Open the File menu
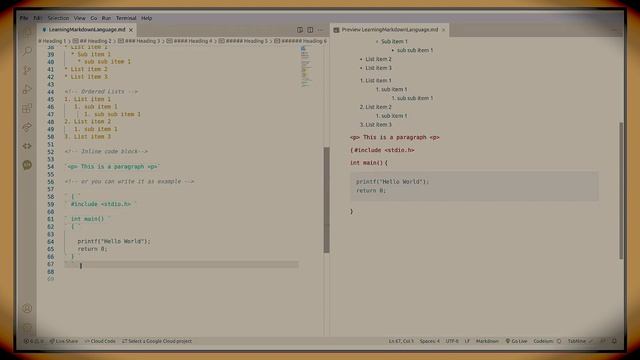 tap(24, 18)
